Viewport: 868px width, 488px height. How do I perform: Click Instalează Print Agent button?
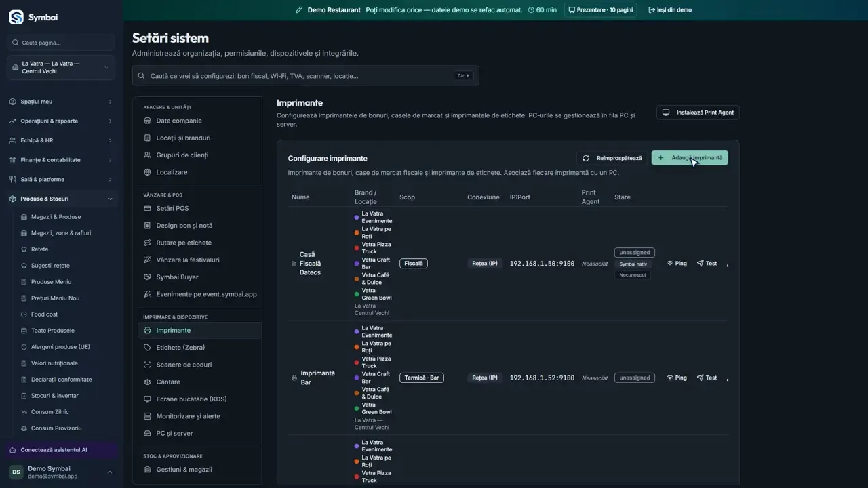click(698, 113)
